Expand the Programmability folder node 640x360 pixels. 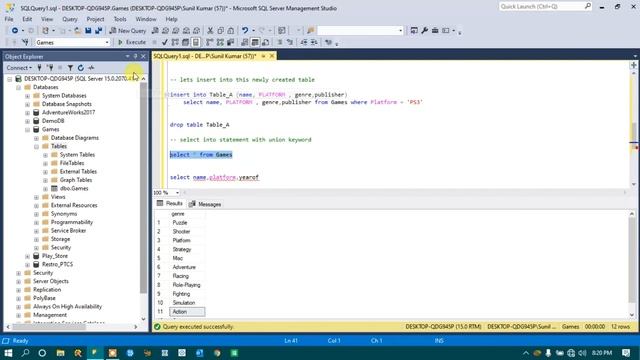click(x=36, y=222)
